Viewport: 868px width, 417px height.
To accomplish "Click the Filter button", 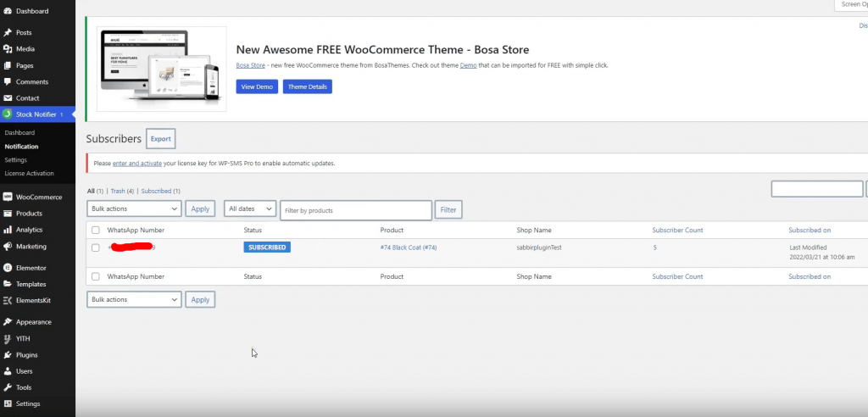I will pos(448,210).
